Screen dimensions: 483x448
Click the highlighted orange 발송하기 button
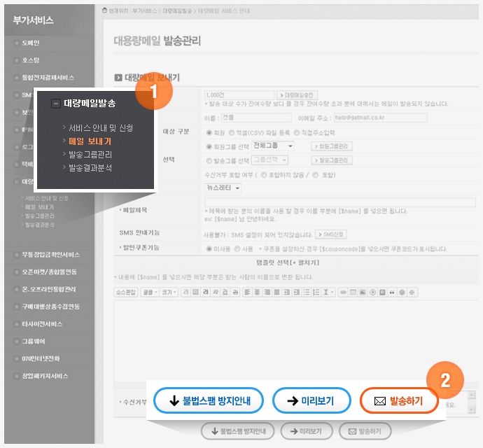pos(399,401)
